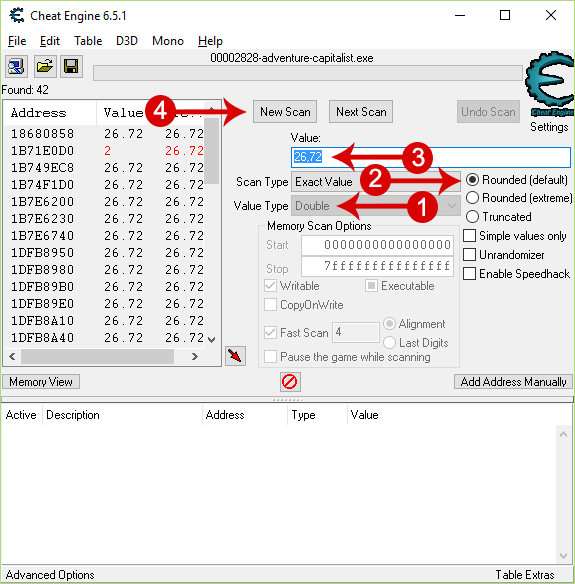
Task: Select Truncated radio button
Action: [472, 216]
